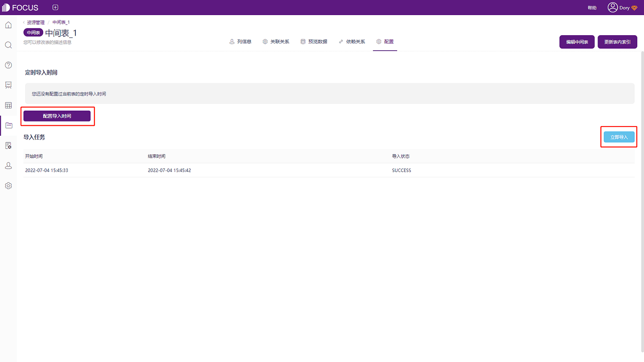The width and height of the screenshot is (644, 362).
Task: Click the 帮助 menu item
Action: point(592,8)
